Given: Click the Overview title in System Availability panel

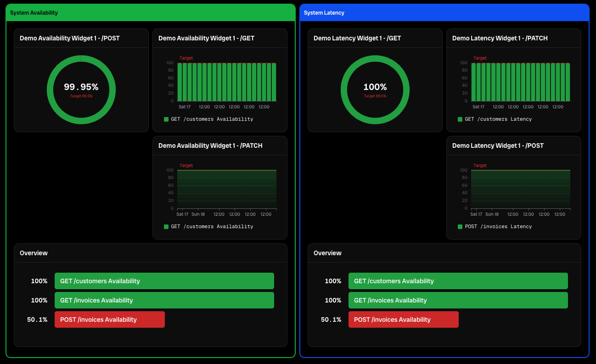Looking at the screenshot, I should coord(34,253).
